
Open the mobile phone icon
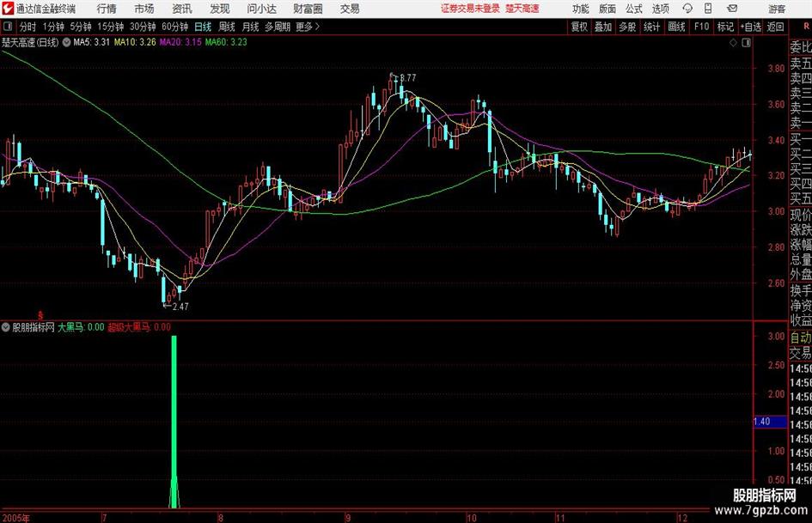708,9
